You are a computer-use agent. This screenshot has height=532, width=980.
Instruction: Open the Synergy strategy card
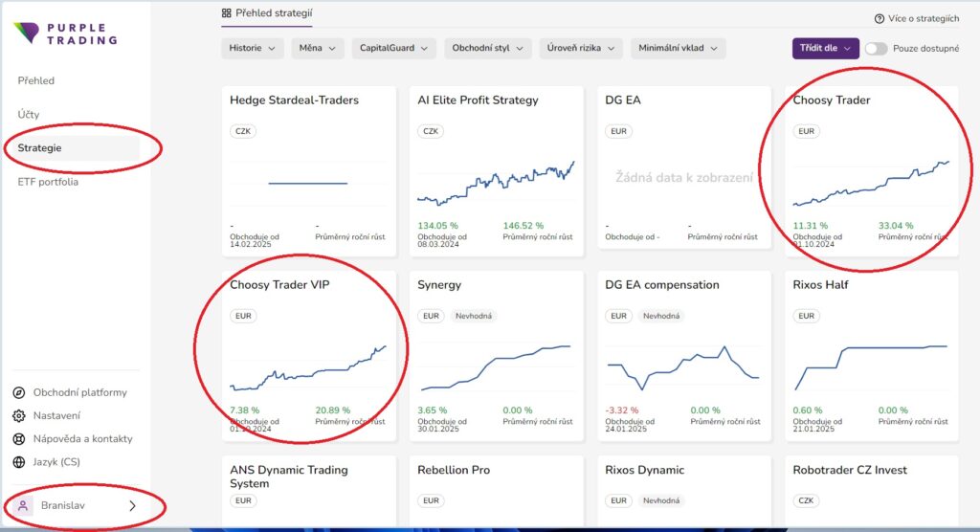497,356
